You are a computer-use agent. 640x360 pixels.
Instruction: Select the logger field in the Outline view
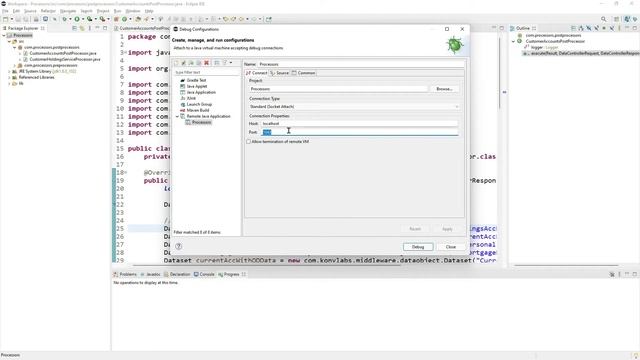[541, 47]
